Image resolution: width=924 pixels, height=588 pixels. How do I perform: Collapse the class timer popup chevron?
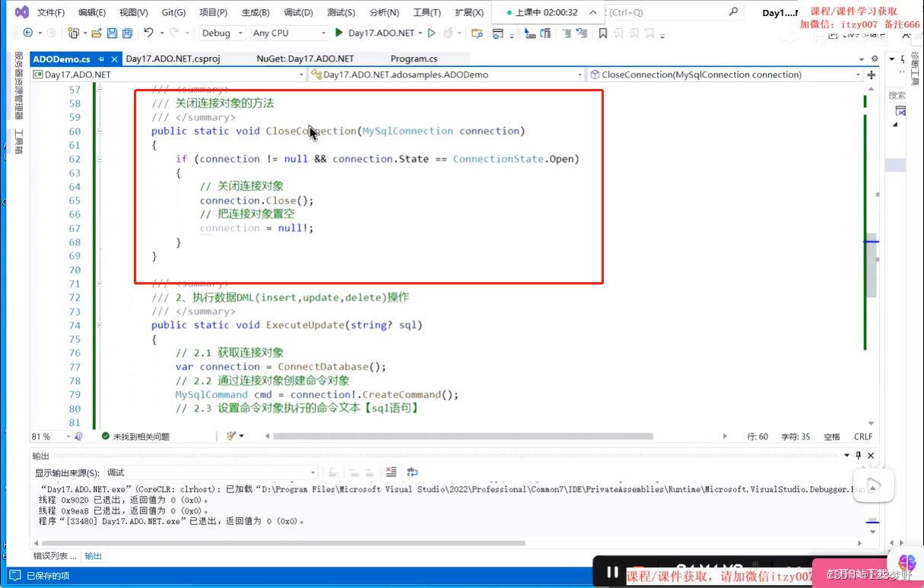tap(593, 12)
